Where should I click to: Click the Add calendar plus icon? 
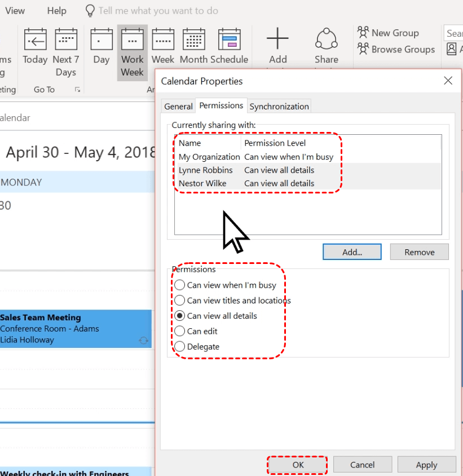pyautogui.click(x=277, y=38)
